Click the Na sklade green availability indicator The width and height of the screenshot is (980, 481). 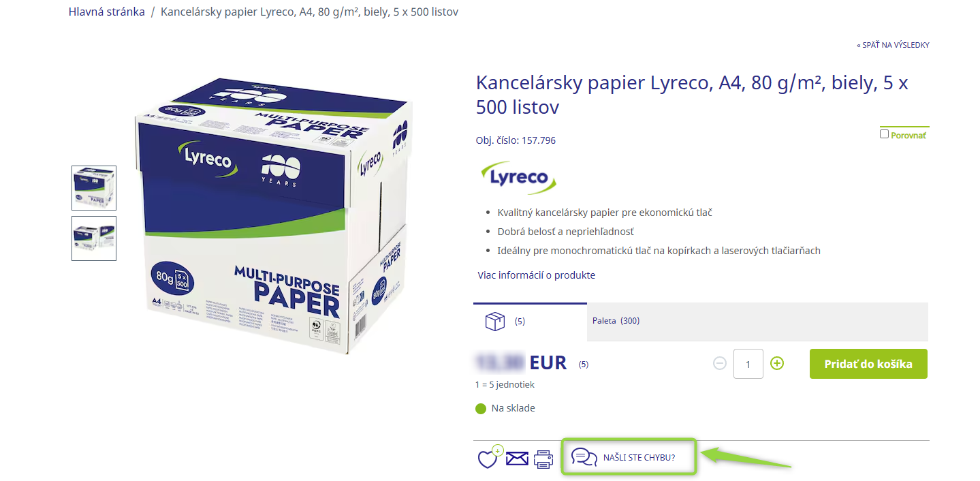(481, 409)
